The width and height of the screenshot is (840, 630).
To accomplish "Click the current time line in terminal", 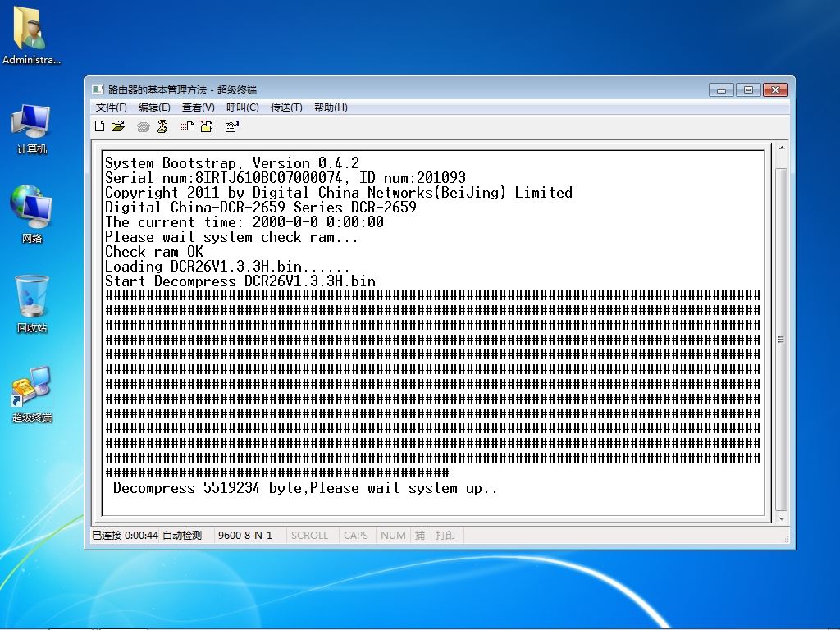I will click(244, 221).
